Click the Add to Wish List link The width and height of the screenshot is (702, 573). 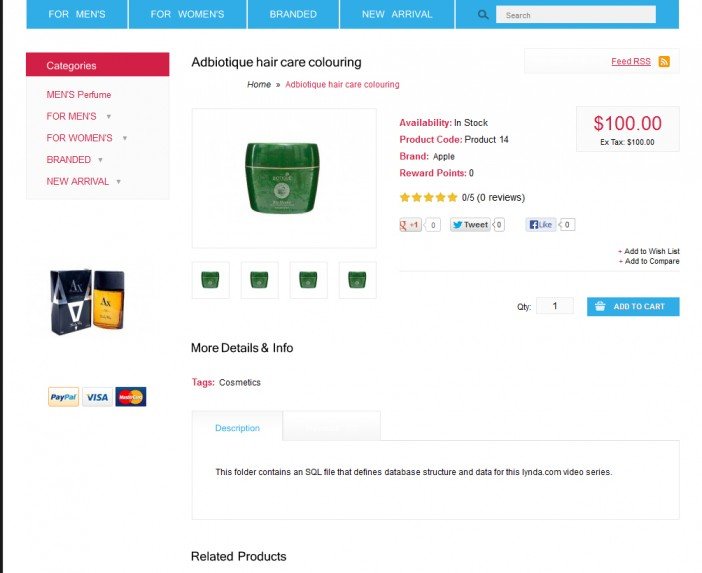651,251
